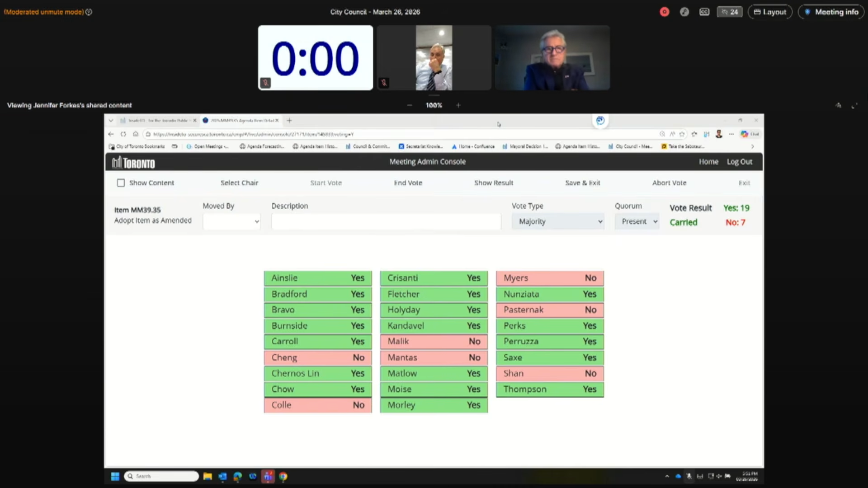Viewport: 868px width, 488px height.
Task: Click the Windows Start icon in taskbar
Action: pyautogui.click(x=115, y=476)
